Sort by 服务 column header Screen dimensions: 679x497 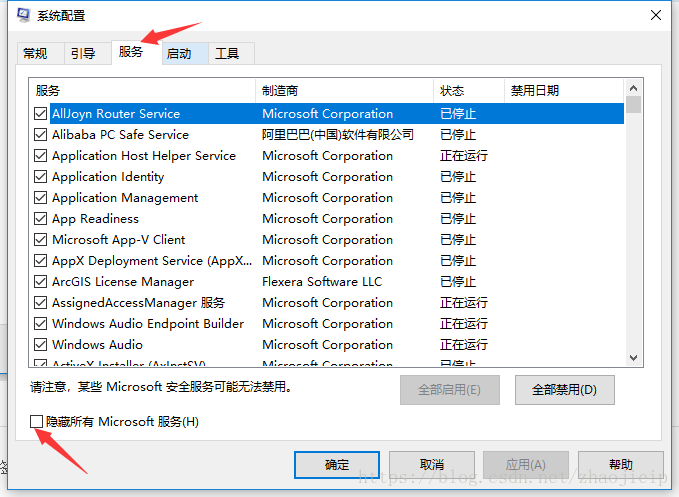coord(142,90)
